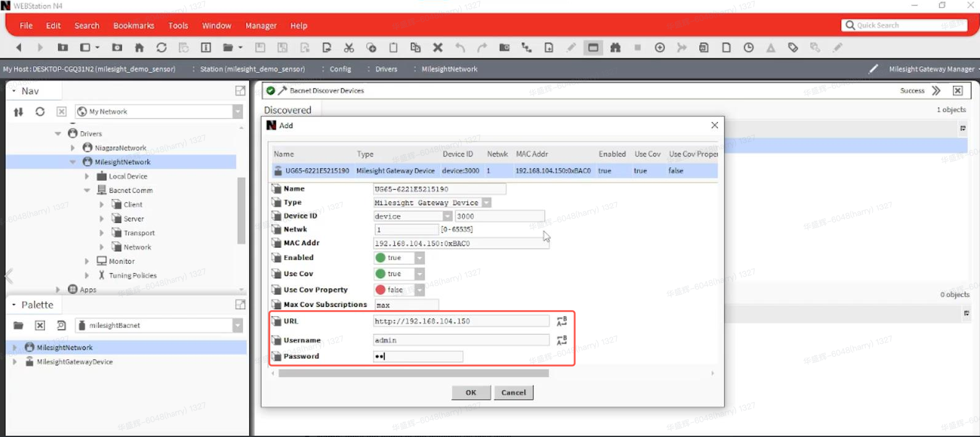Open the milesightBacnet palette dropdown

tap(237, 325)
